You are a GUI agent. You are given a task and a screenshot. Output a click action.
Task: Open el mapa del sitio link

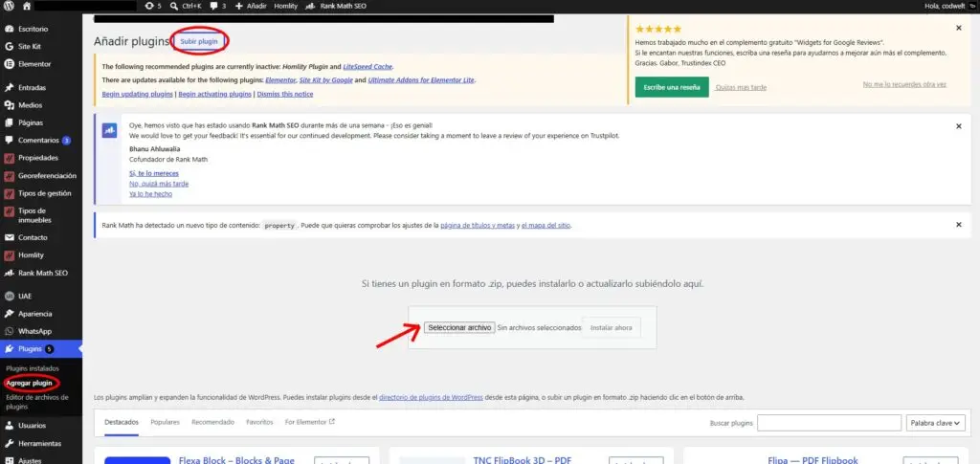tap(546, 226)
